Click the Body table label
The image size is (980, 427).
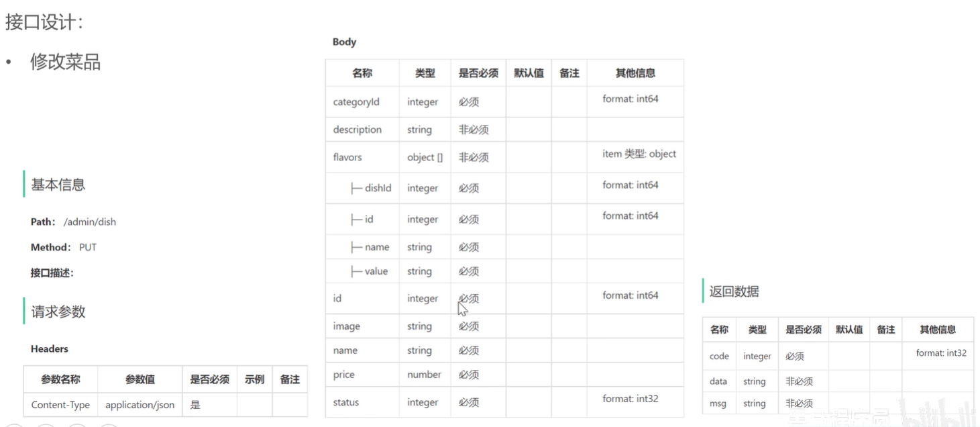click(x=344, y=42)
